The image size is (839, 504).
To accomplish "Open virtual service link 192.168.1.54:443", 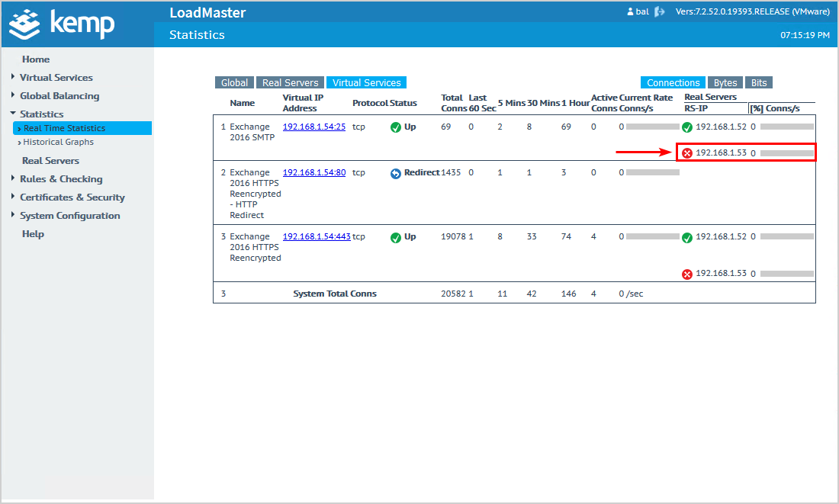I will [317, 236].
